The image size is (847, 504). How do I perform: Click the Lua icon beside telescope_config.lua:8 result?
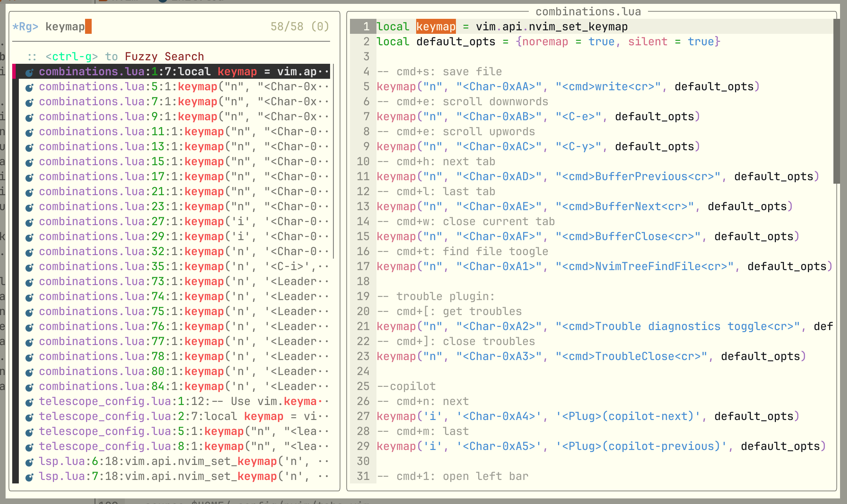[x=30, y=447]
